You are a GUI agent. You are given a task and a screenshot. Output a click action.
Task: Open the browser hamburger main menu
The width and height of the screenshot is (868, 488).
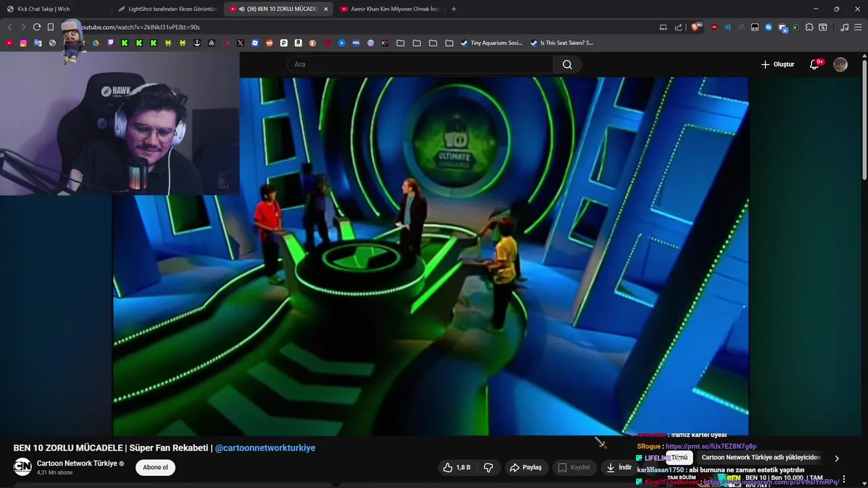[858, 27]
